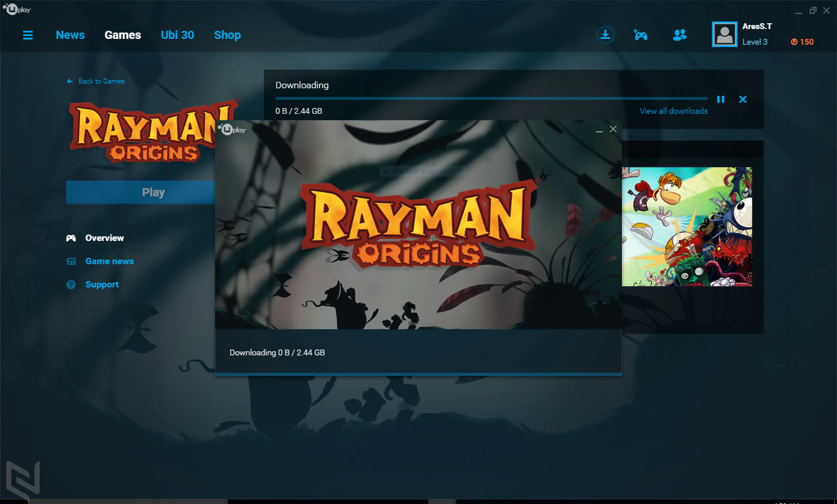The width and height of the screenshot is (837, 504).
Task: Click the launcher popup bottom progress bar
Action: 418,374
